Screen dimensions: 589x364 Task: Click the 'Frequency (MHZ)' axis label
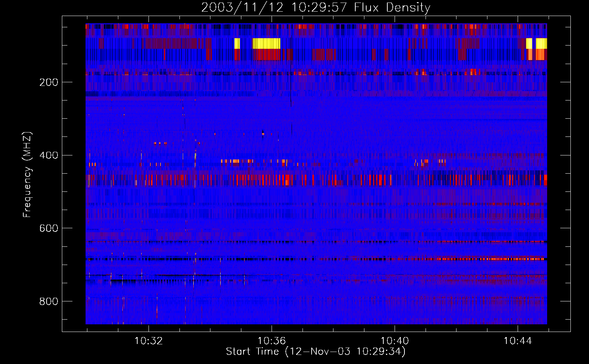tap(27, 175)
